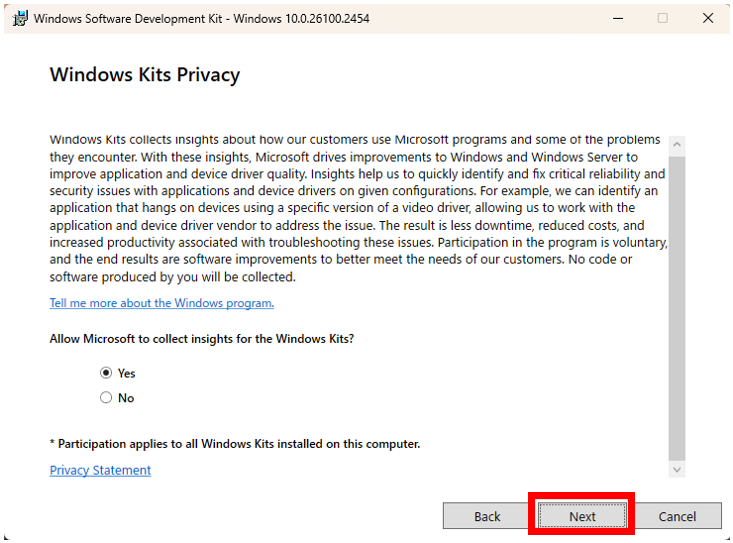Select the Yes radio button

106,373
